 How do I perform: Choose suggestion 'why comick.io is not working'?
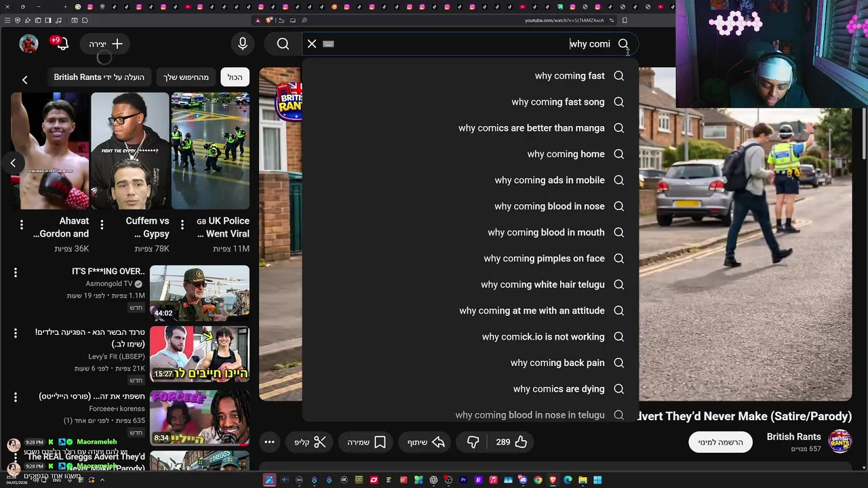(x=470, y=337)
